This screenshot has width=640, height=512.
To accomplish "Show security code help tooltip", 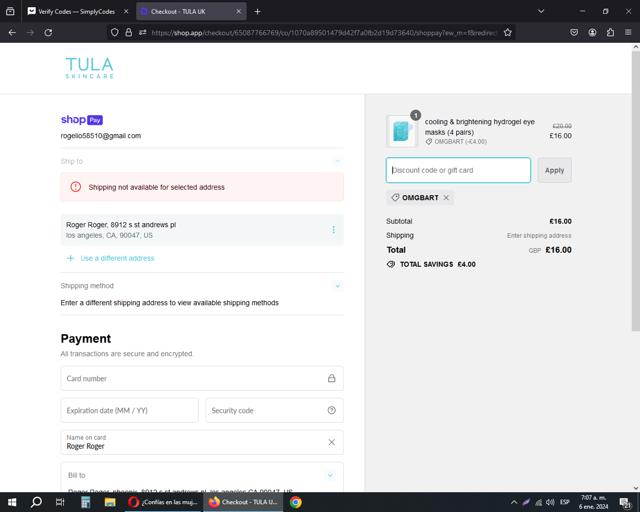I will coord(331,410).
